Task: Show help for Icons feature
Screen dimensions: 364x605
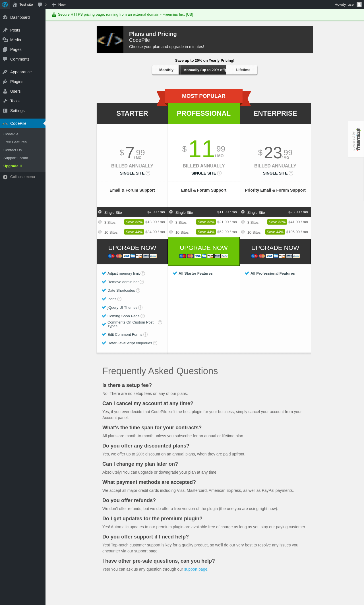Action: pyautogui.click(x=119, y=299)
